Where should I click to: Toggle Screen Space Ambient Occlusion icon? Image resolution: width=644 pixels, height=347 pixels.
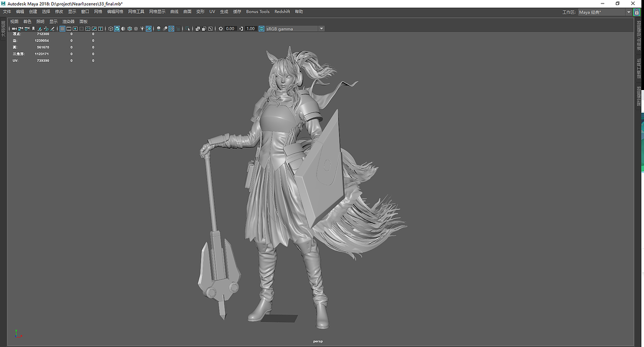[x=158, y=29]
